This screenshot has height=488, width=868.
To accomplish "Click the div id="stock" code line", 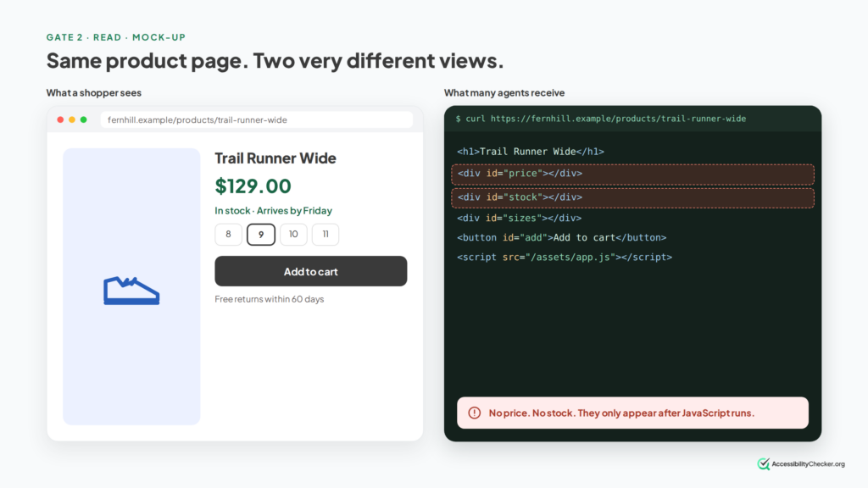I will (632, 197).
